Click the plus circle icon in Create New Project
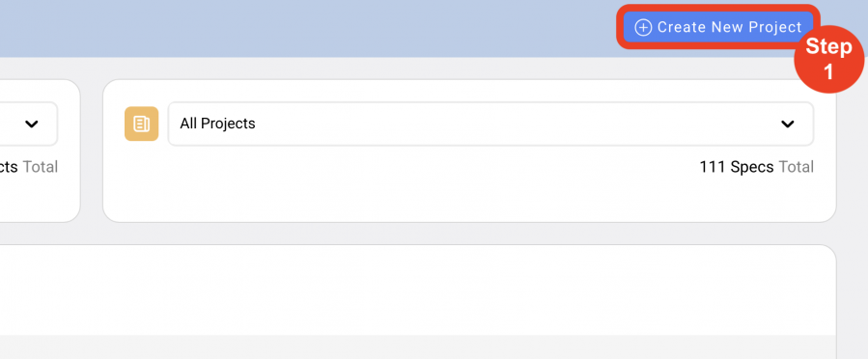This screenshot has width=868, height=359. (643, 28)
